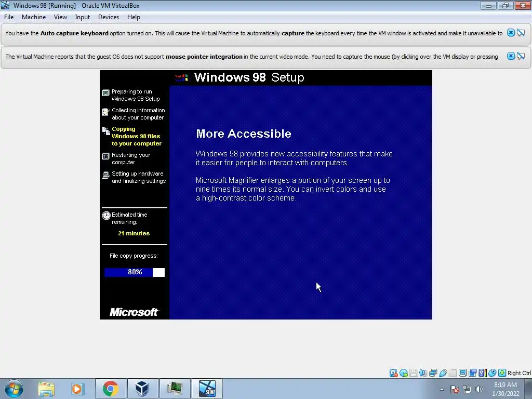
Task: Click the 'Copying Windows 98 files' step
Action: pos(137,136)
